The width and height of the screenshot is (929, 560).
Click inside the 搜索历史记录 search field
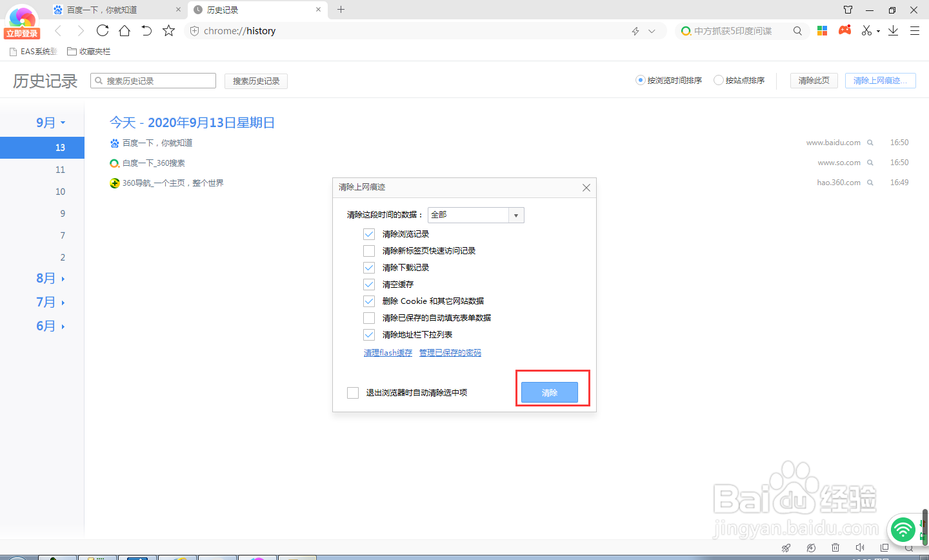click(x=153, y=80)
